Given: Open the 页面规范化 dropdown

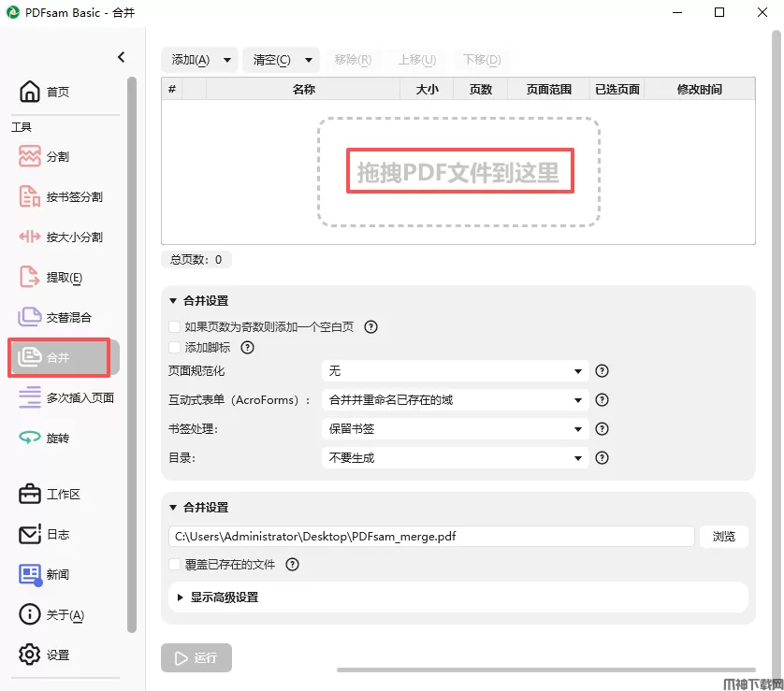Looking at the screenshot, I should click(455, 371).
